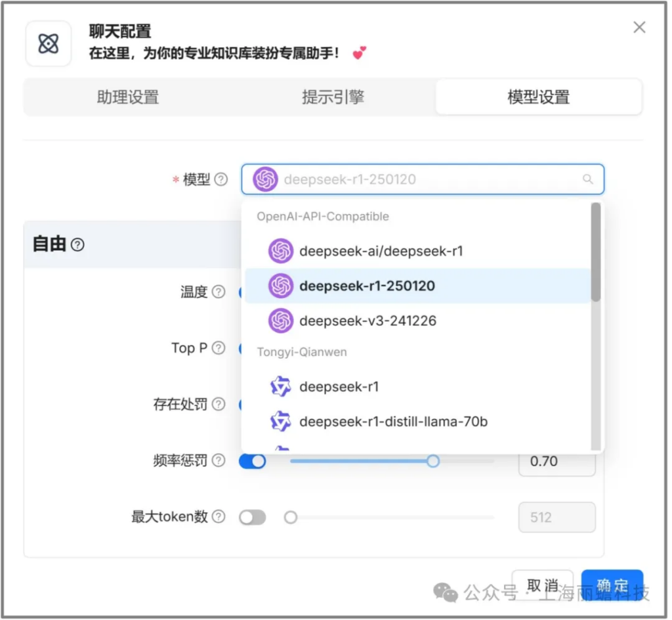The image size is (672, 620).
Task: Click the help icon next to 自由
Action: [77, 245]
